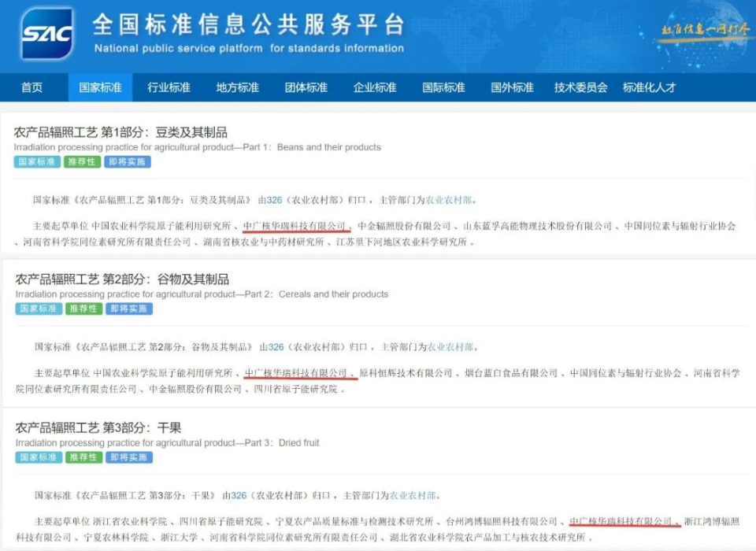Navigate to 国际标准

pyautogui.click(x=443, y=87)
